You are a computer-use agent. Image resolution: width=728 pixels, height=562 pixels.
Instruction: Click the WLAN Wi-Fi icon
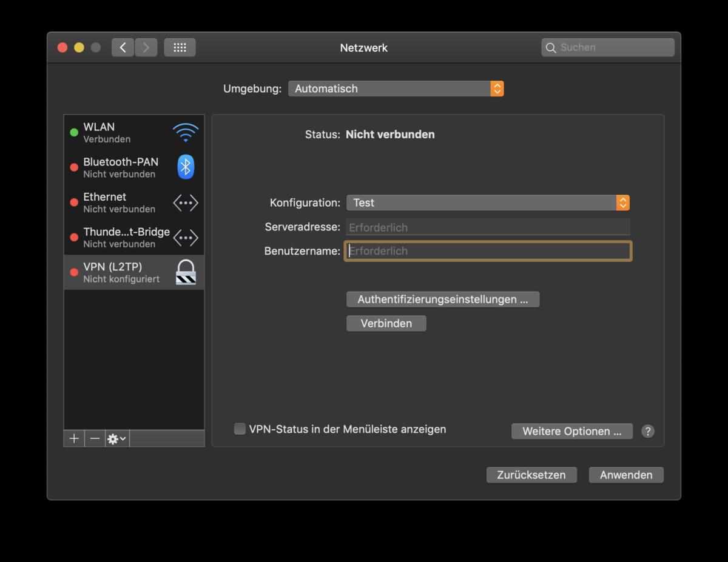pyautogui.click(x=185, y=132)
